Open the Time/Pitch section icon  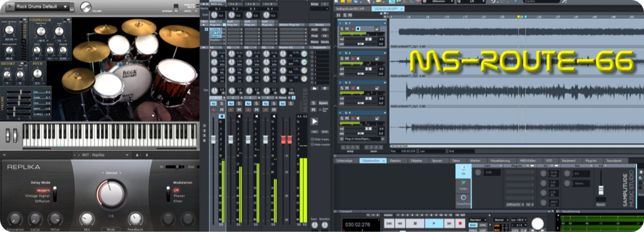[x=464, y=199]
